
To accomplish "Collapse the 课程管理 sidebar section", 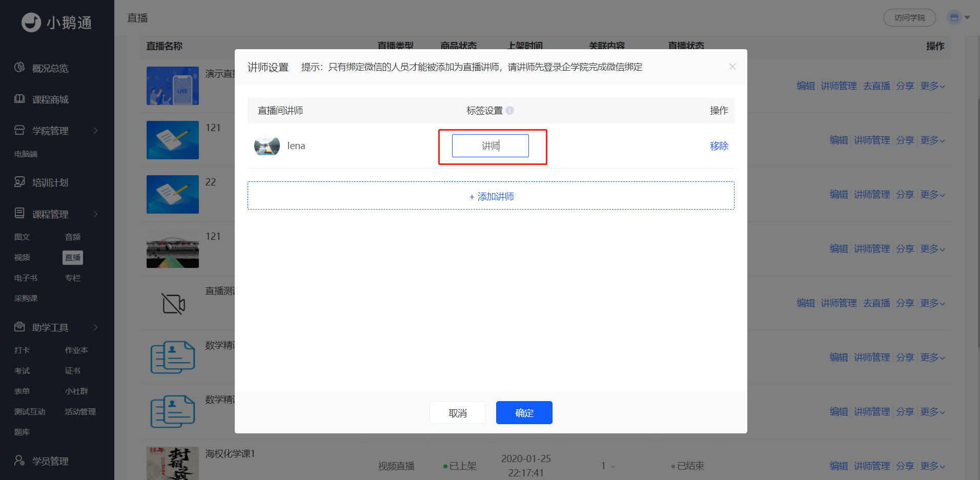I will tap(96, 214).
